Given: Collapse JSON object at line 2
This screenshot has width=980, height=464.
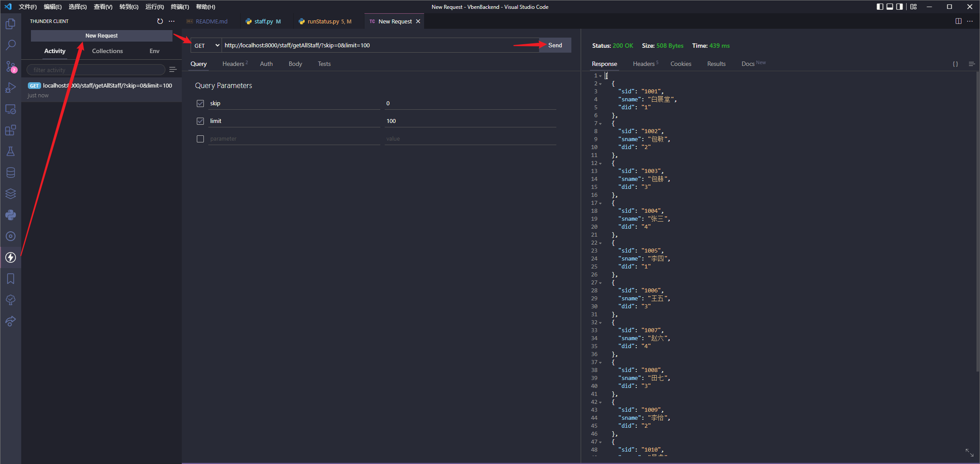Looking at the screenshot, I should tap(601, 84).
